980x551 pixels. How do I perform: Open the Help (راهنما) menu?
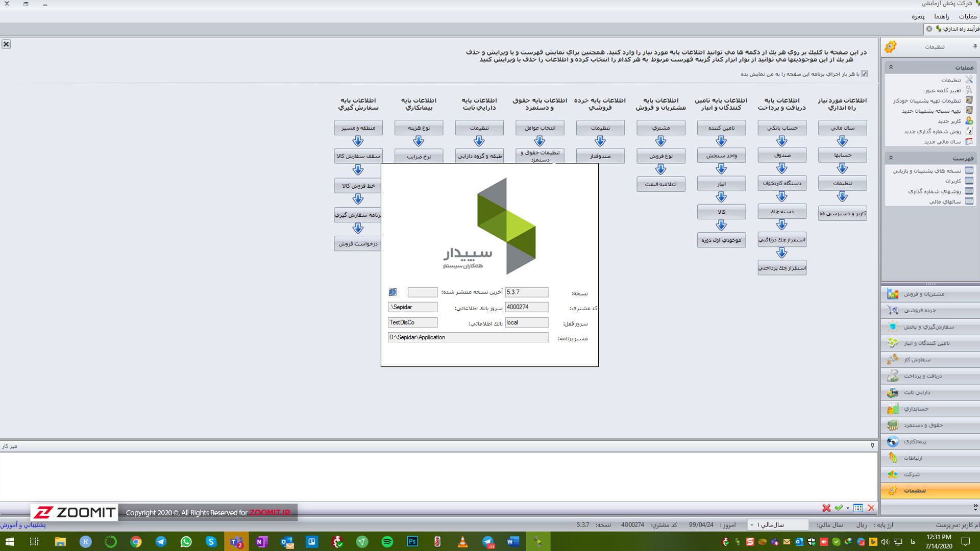coord(941,17)
